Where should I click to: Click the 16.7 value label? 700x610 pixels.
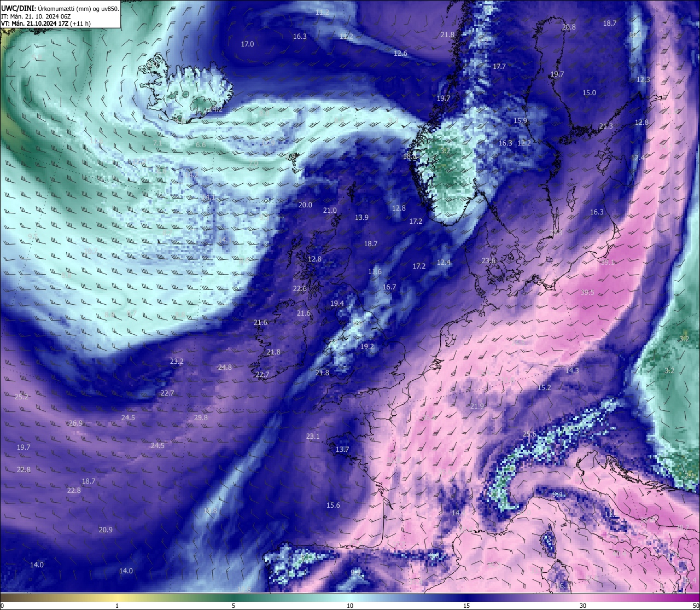pos(389,287)
